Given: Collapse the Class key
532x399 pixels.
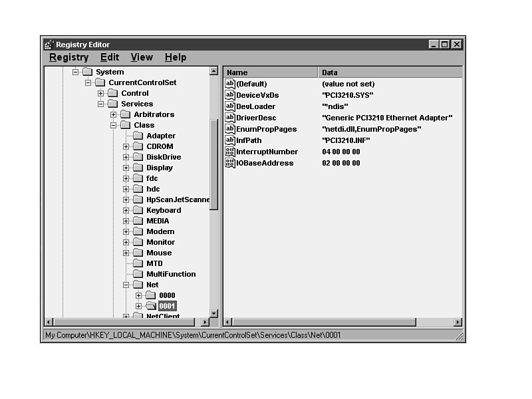Looking at the screenshot, I should tap(113, 125).
